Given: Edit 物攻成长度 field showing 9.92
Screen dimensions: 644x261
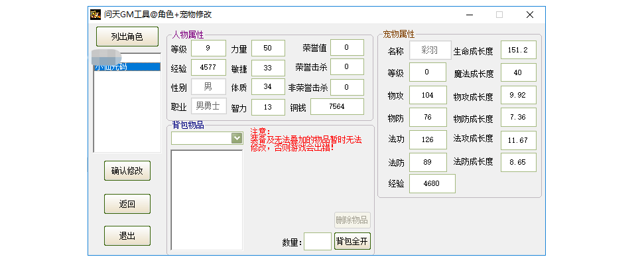Looking at the screenshot, I should click(x=519, y=95).
